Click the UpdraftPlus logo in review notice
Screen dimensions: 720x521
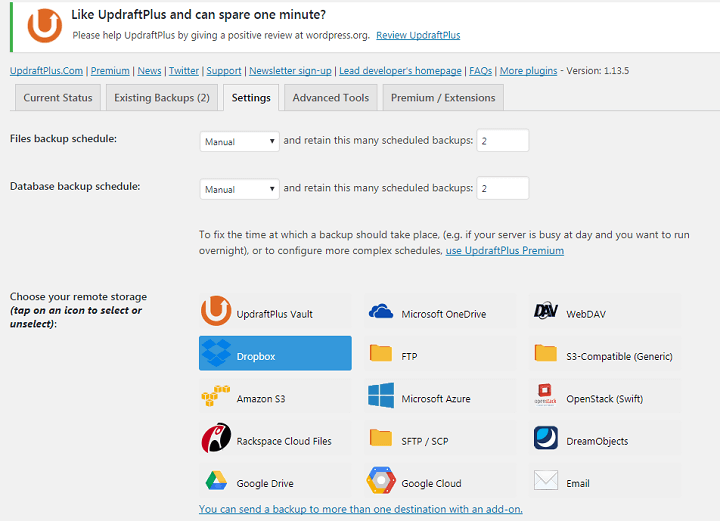point(45,26)
